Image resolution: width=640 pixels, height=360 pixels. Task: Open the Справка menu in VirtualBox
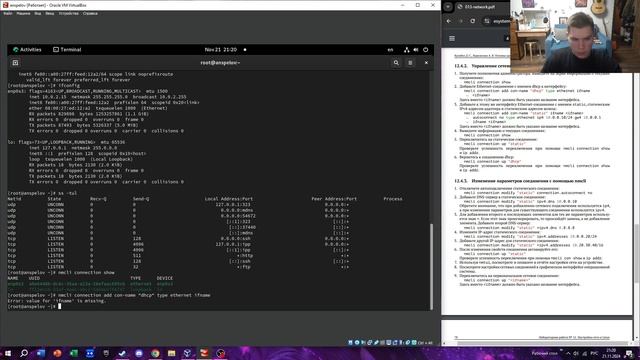[x=90, y=13]
